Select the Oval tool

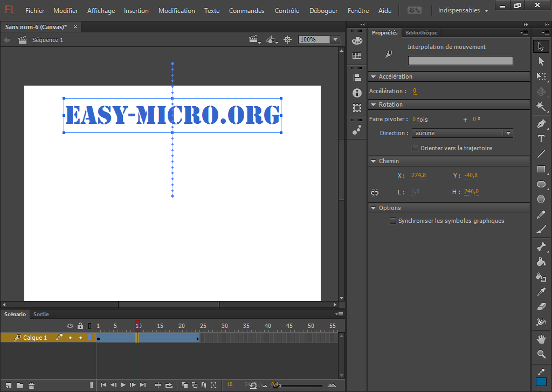(541, 184)
